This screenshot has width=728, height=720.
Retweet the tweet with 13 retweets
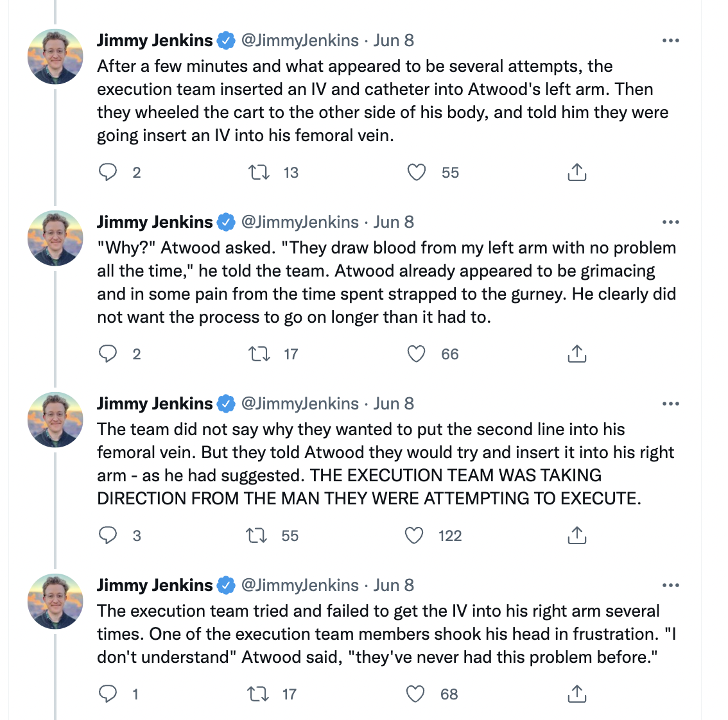coord(259,172)
